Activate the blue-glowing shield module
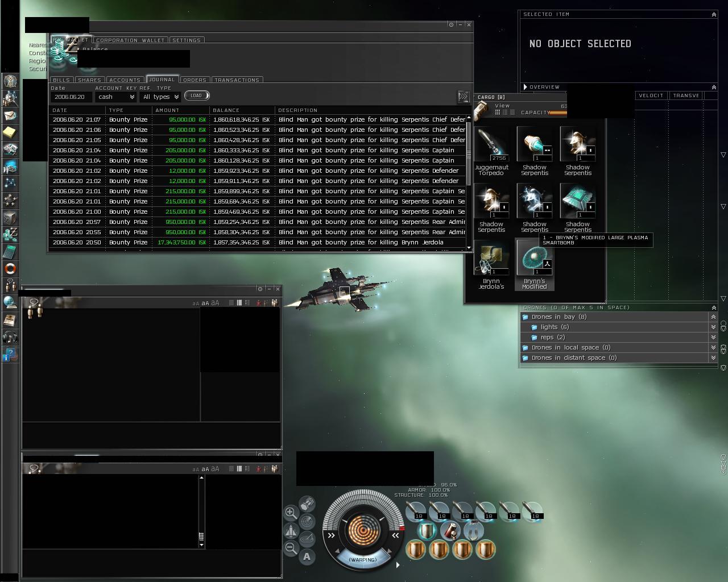728x582 pixels. pos(427,531)
